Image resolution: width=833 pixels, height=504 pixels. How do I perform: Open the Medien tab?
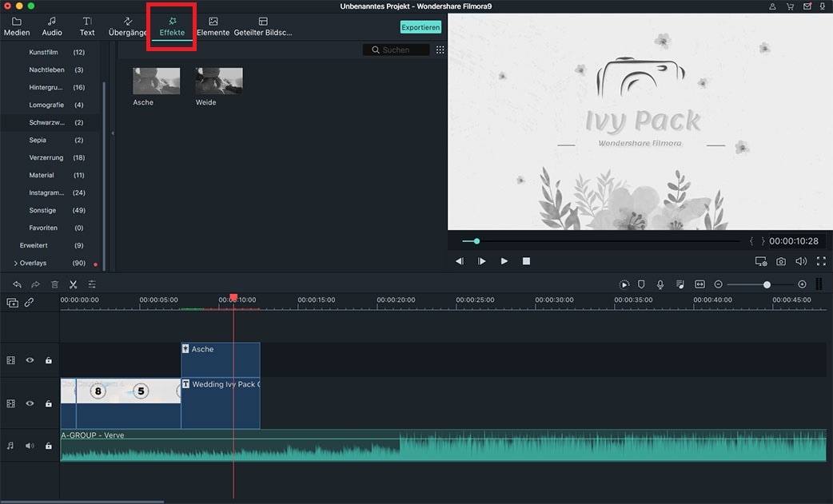[17, 26]
